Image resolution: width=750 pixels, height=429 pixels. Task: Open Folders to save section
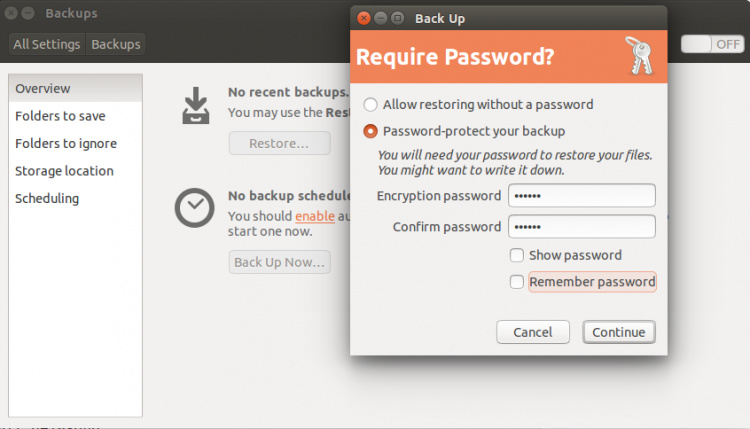click(x=75, y=116)
